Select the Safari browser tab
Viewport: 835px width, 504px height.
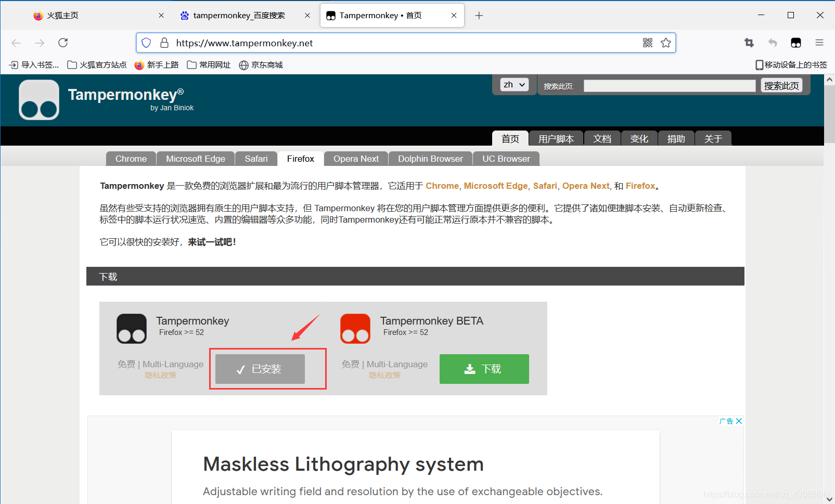pos(256,159)
